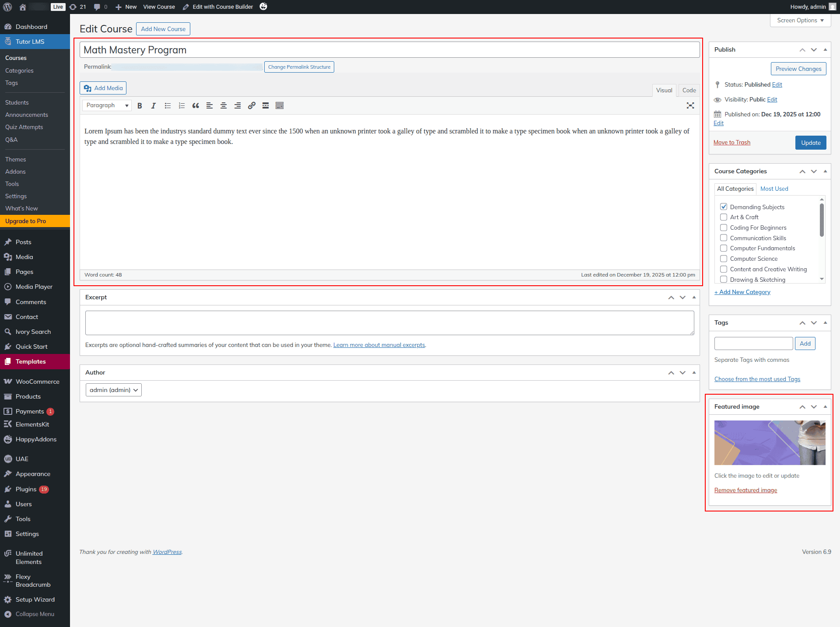Click the Update button

tap(810, 143)
